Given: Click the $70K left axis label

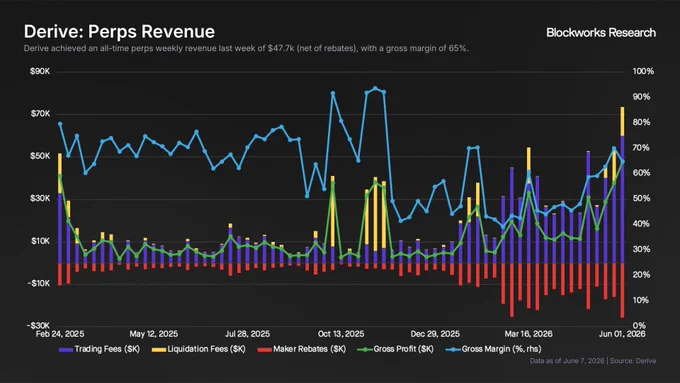Looking at the screenshot, I should (x=40, y=114).
